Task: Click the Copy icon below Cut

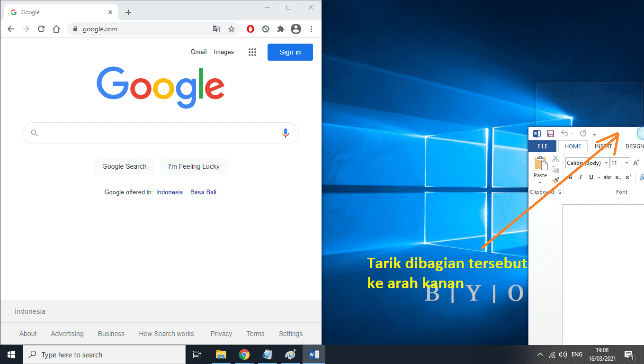Action: coord(555,169)
